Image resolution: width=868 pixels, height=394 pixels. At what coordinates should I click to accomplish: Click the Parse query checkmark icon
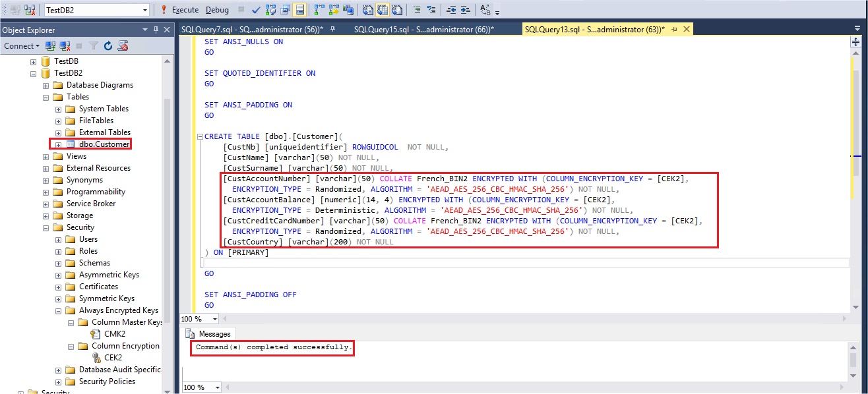pos(256,10)
